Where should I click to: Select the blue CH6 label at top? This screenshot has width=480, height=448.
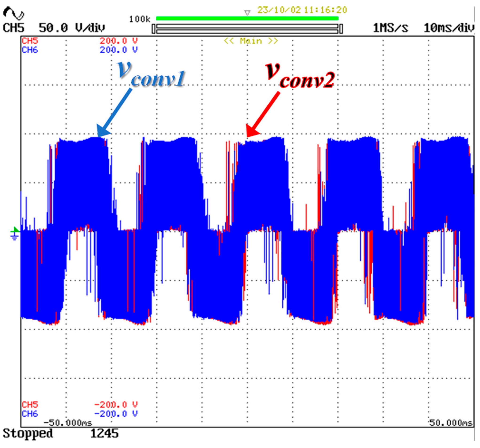click(30, 50)
